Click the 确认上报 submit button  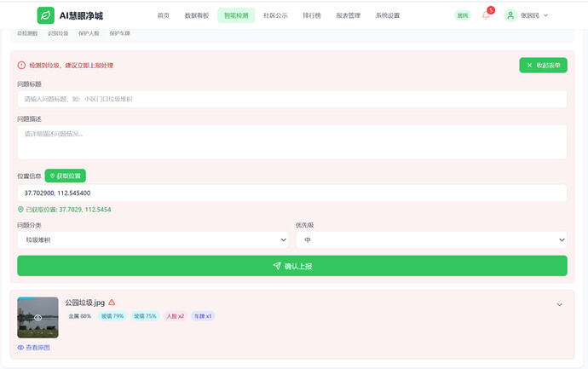pos(292,266)
